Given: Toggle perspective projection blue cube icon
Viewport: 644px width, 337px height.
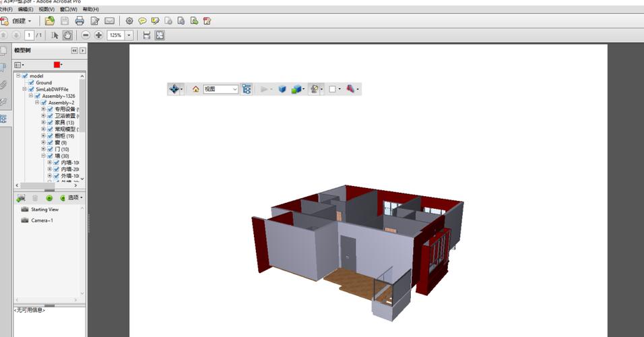Looking at the screenshot, I should (282, 89).
